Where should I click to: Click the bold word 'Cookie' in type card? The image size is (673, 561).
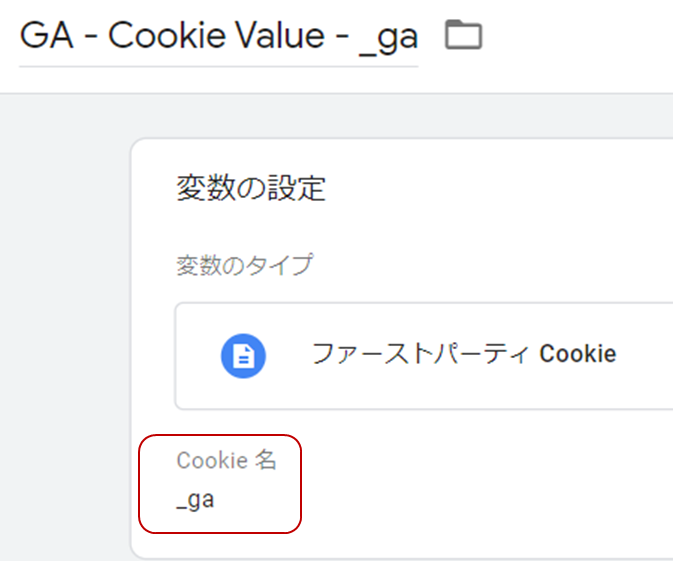click(x=578, y=354)
